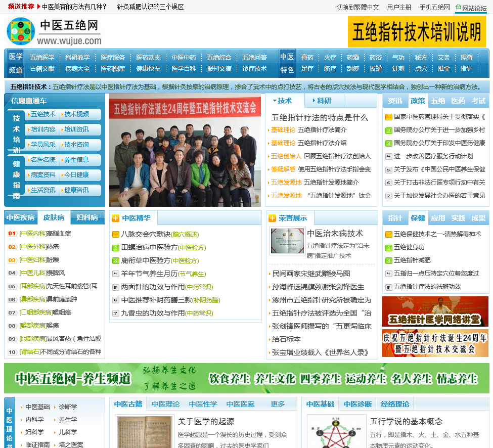The width and height of the screenshot is (493, 448).
Task: Click the 用户注册 link
Action: click(x=399, y=7)
